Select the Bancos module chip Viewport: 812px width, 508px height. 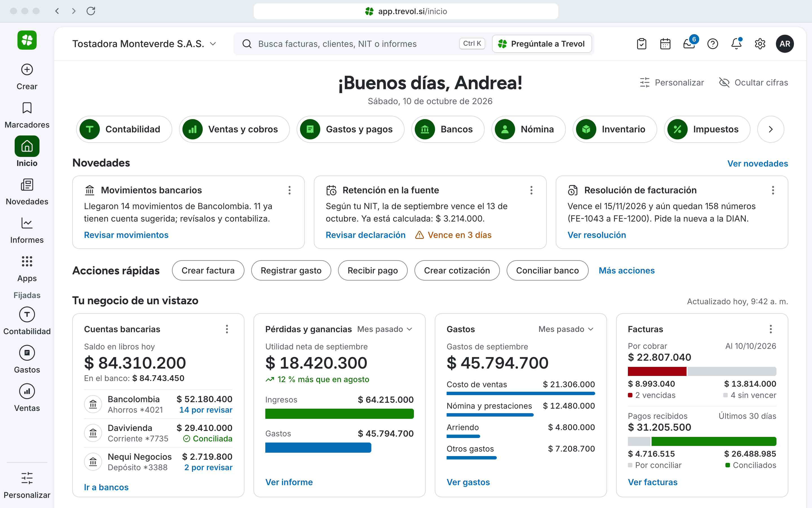point(448,129)
